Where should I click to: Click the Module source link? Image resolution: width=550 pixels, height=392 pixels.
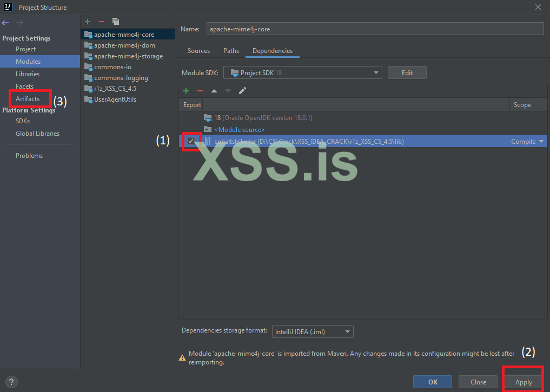pos(240,130)
